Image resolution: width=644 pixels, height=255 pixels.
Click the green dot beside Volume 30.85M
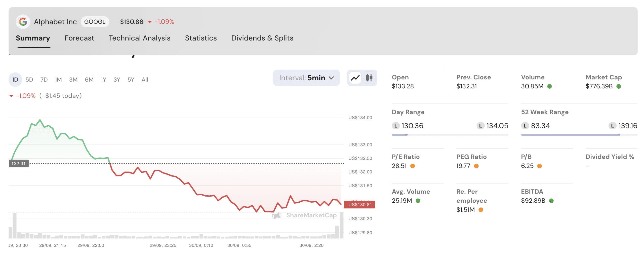pos(549,86)
